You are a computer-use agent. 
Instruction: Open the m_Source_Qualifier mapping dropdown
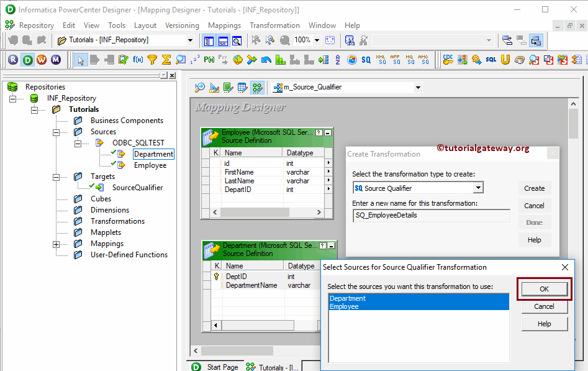tap(418, 88)
